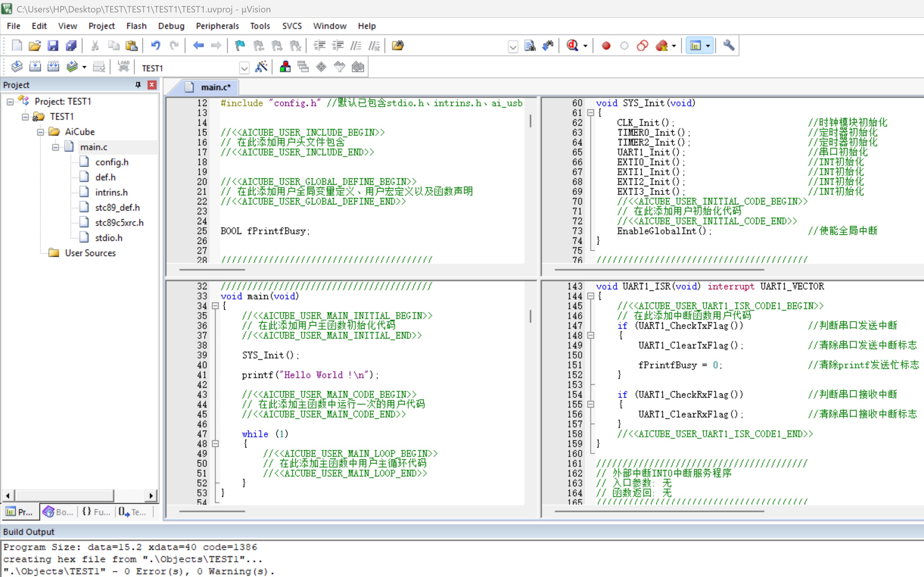The width and height of the screenshot is (924, 577).
Task: Open the Help menu
Action: (x=367, y=26)
